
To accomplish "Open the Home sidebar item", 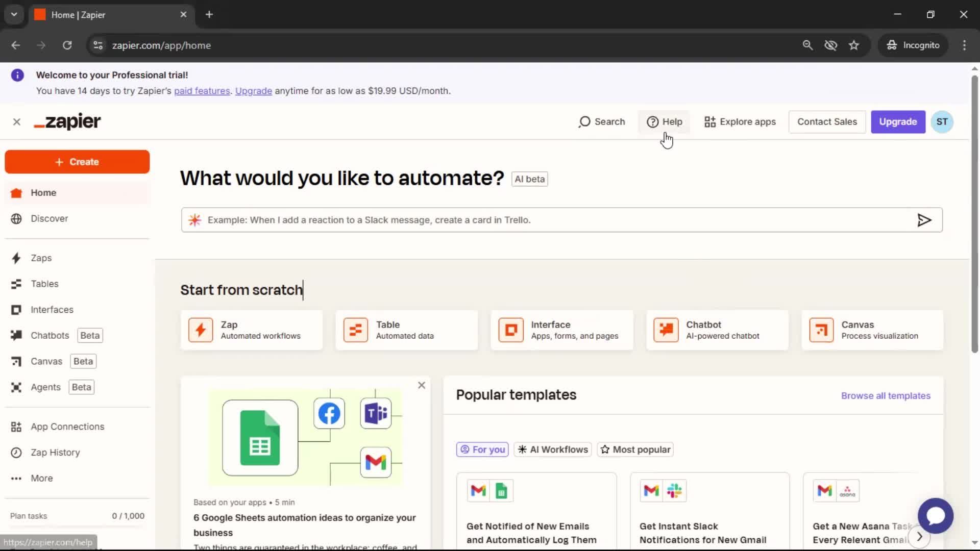I will pos(77,193).
